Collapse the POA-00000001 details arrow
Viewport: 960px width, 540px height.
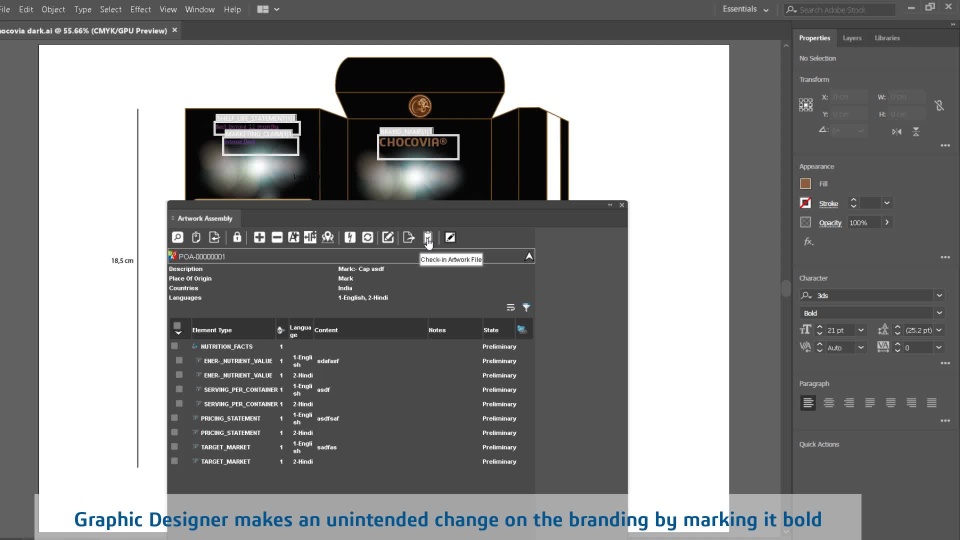click(x=529, y=257)
